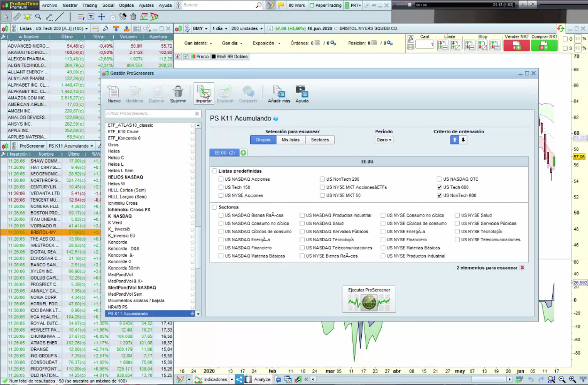Check US NASDAQ Acciones
This screenshot has width=588, height=385.
point(221,179)
